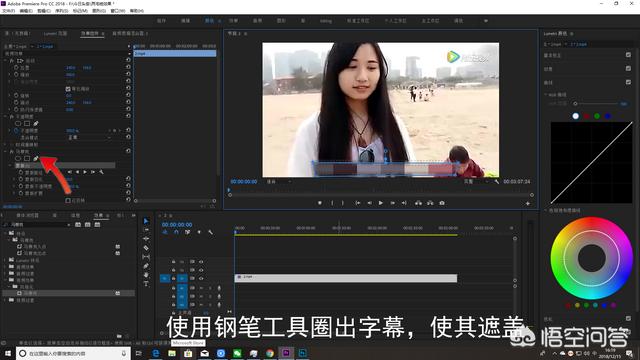Screen dimensions: 640x360
Task: Expand Time Remapping effect group
Action: point(6,144)
